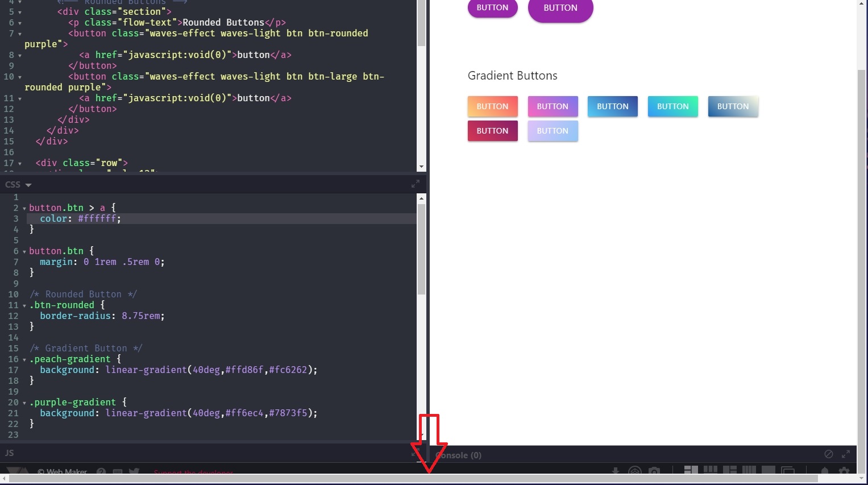Click the HTML editor scrollbar thumb

421,23
